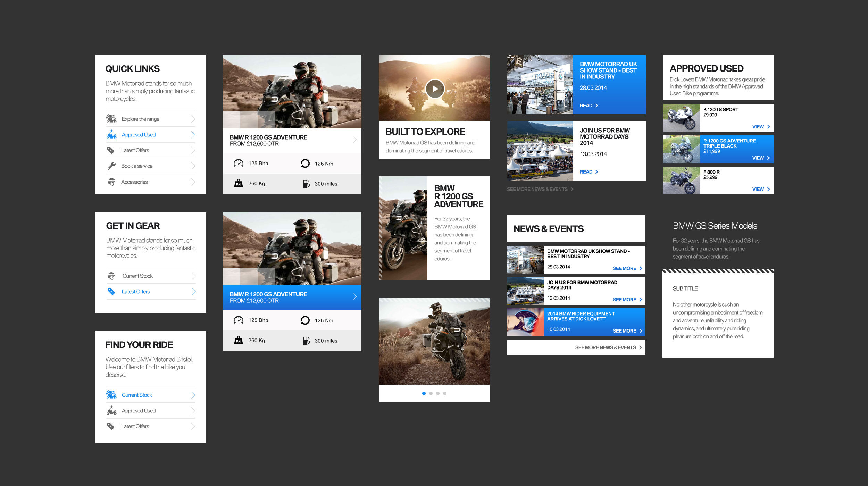Click VIEW for F 800 R
The height and width of the screenshot is (486, 868).
(x=761, y=189)
